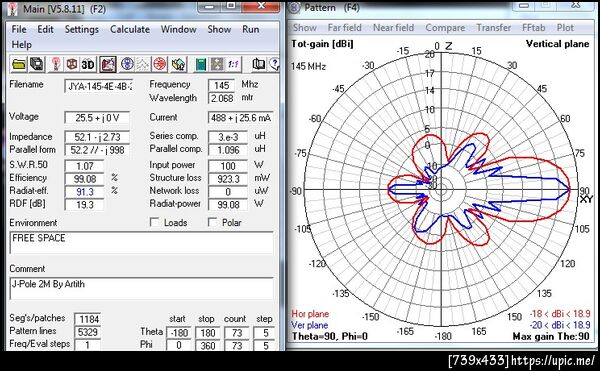The height and width of the screenshot is (371, 600).
Task: Click the red antenna tower toolbar icon
Action: pos(56,64)
